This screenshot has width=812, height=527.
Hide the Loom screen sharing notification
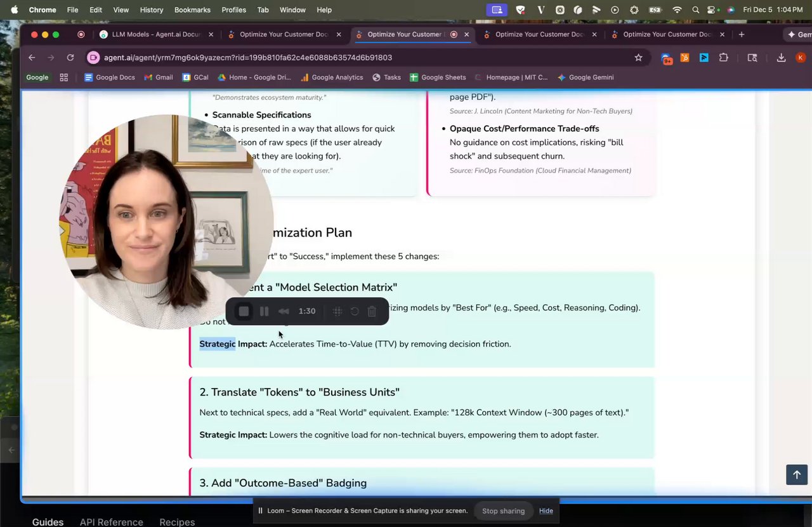point(546,510)
